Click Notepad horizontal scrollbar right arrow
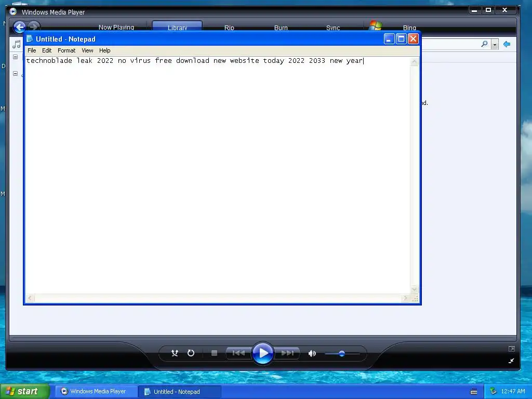Screen dimensions: 532x399 (405, 298)
